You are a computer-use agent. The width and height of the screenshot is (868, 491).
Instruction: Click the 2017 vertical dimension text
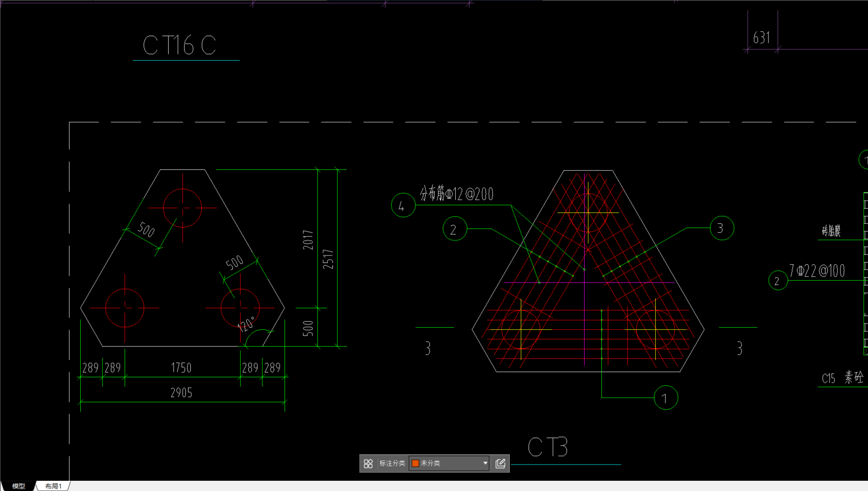click(308, 240)
